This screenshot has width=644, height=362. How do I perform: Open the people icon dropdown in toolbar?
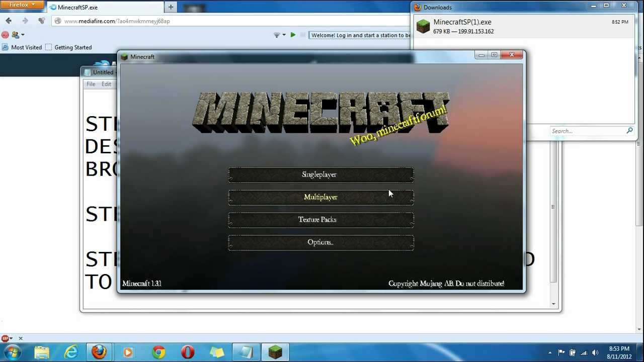[18, 35]
